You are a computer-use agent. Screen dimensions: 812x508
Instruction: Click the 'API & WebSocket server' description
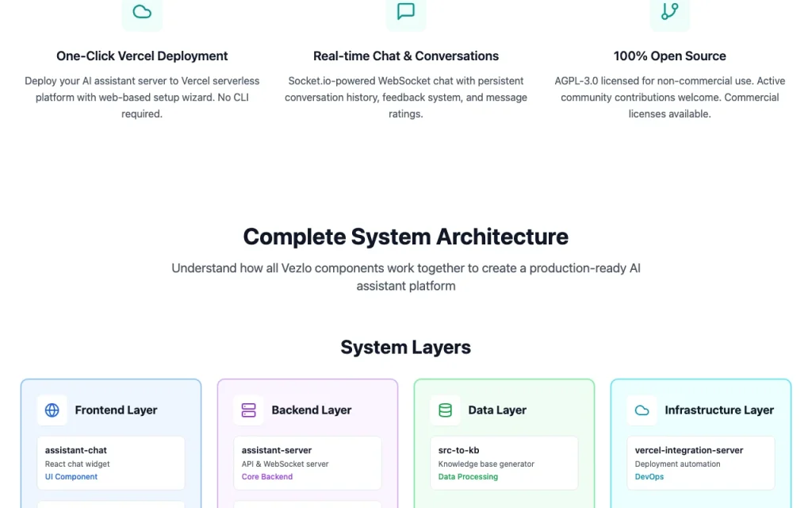coord(285,464)
